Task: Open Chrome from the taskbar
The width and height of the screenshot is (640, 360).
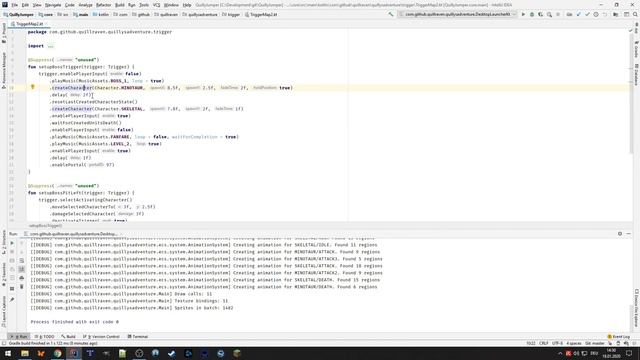Action: [x=58, y=353]
